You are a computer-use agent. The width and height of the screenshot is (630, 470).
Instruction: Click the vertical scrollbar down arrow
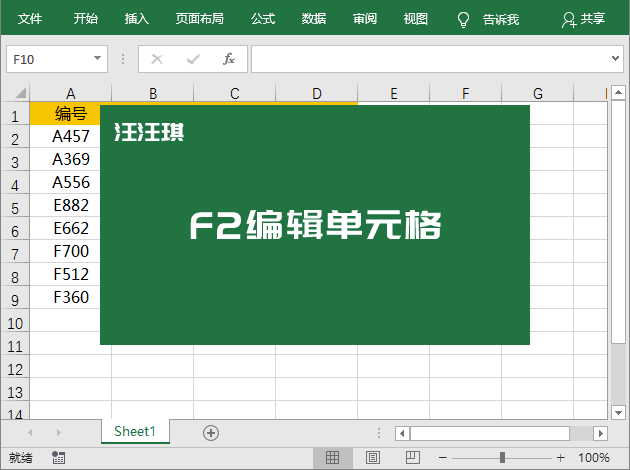point(618,413)
